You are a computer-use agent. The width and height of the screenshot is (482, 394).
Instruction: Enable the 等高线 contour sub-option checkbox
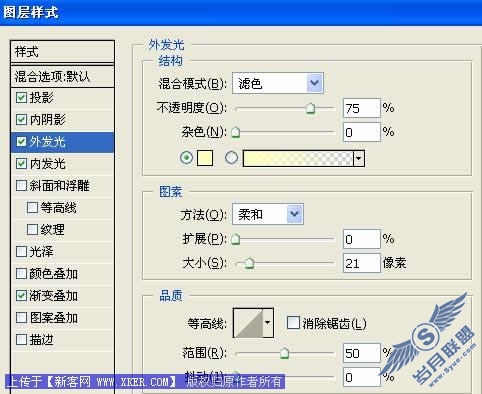32,208
